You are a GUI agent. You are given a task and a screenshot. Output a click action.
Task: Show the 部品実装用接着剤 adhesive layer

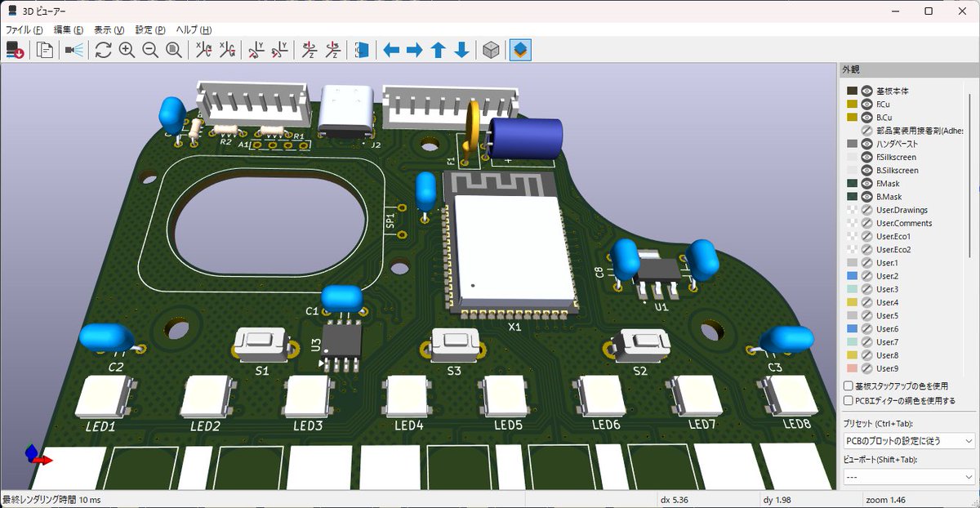coord(867,131)
